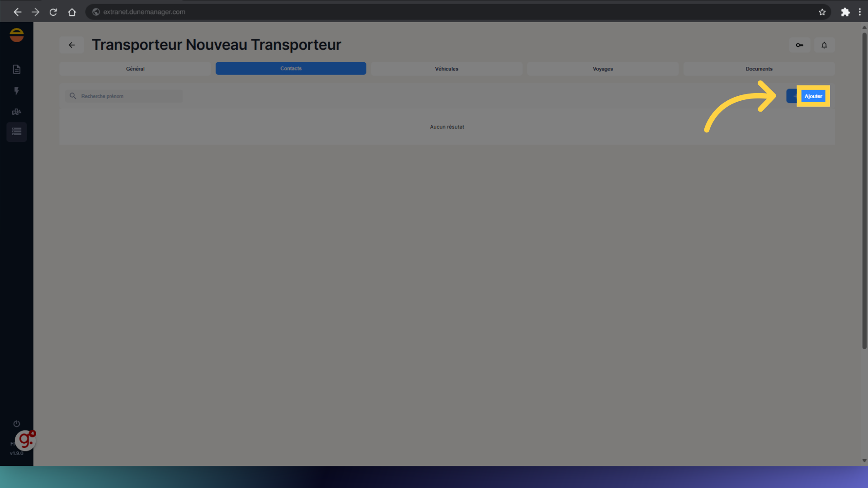Click the page vertical scrollbar
868x488 pixels.
pos(864,190)
